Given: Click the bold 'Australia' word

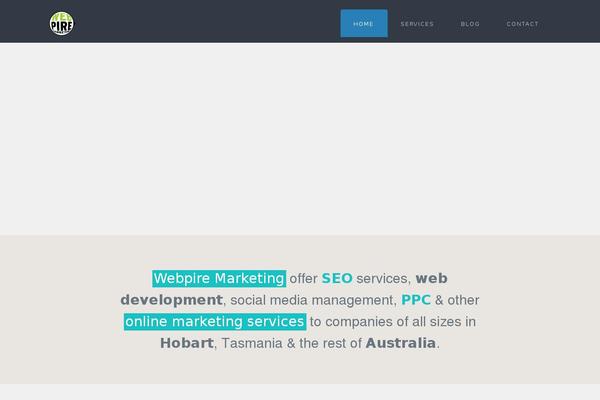Looking at the screenshot, I should click(401, 343).
